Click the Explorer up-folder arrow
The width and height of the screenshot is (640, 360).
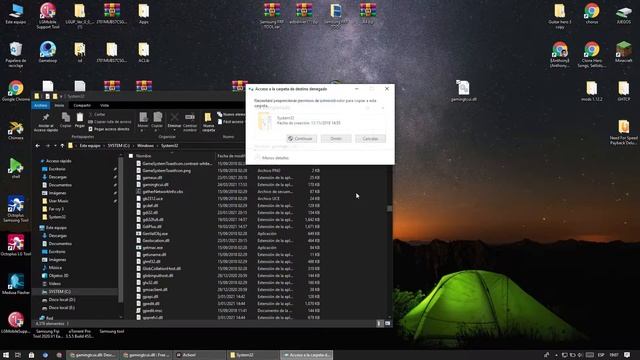coord(62,146)
